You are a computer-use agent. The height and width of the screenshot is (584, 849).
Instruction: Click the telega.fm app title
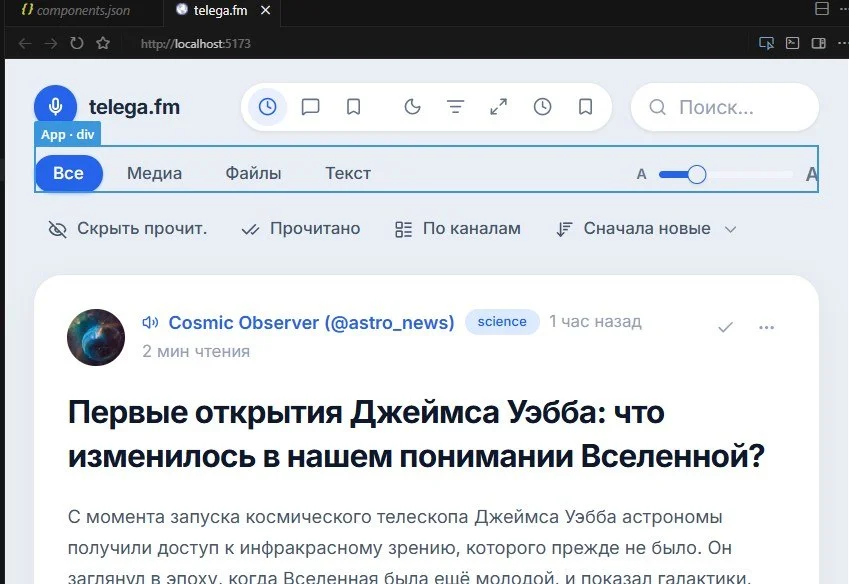coord(134,107)
